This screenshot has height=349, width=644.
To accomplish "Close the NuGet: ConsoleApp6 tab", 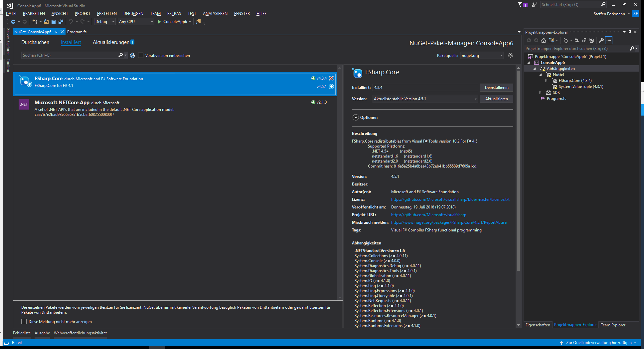I will pos(62,32).
